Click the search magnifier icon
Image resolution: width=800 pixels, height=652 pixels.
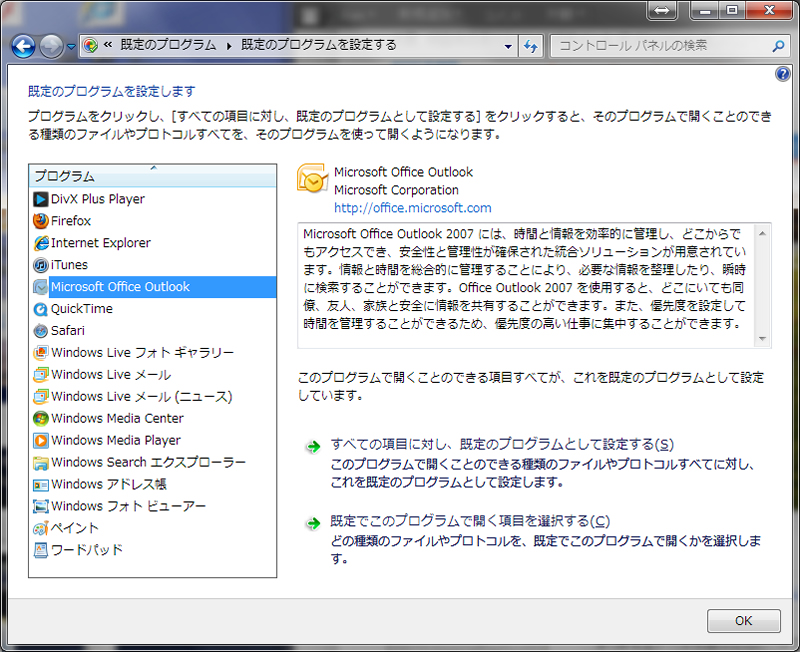click(778, 46)
